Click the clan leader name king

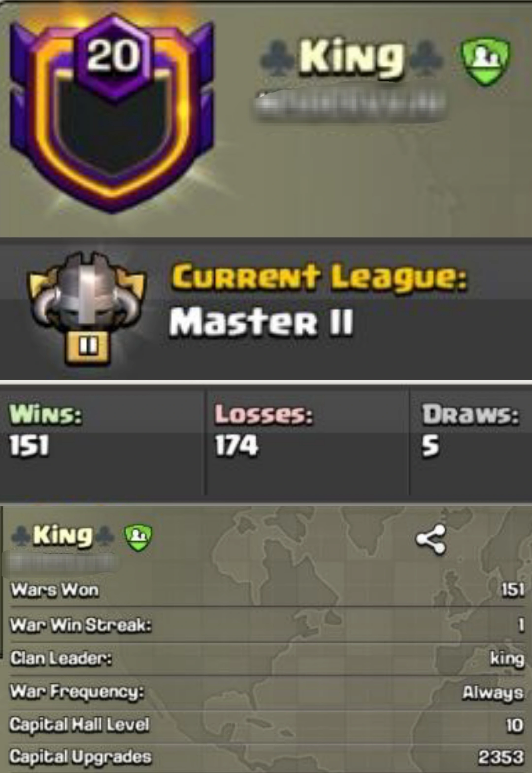tap(507, 659)
